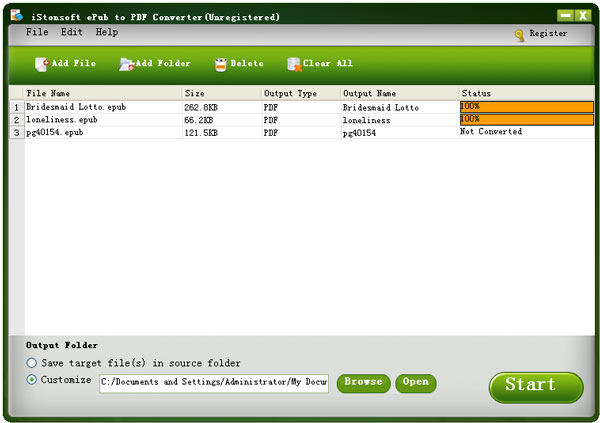Open the File menu

point(37,33)
